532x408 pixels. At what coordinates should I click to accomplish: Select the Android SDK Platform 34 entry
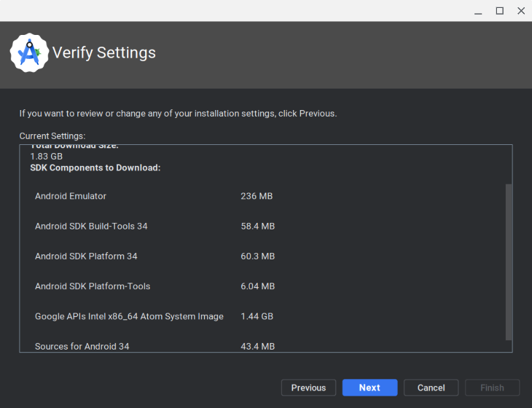tap(86, 256)
